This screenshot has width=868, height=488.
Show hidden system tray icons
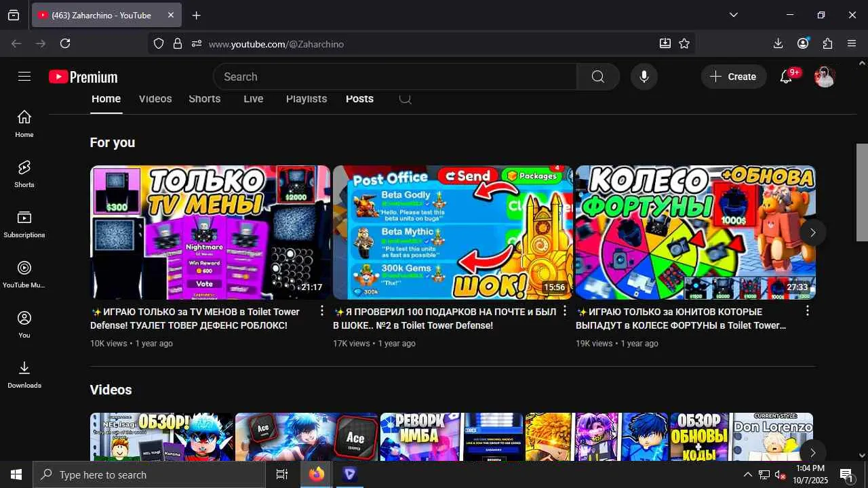tap(747, 475)
